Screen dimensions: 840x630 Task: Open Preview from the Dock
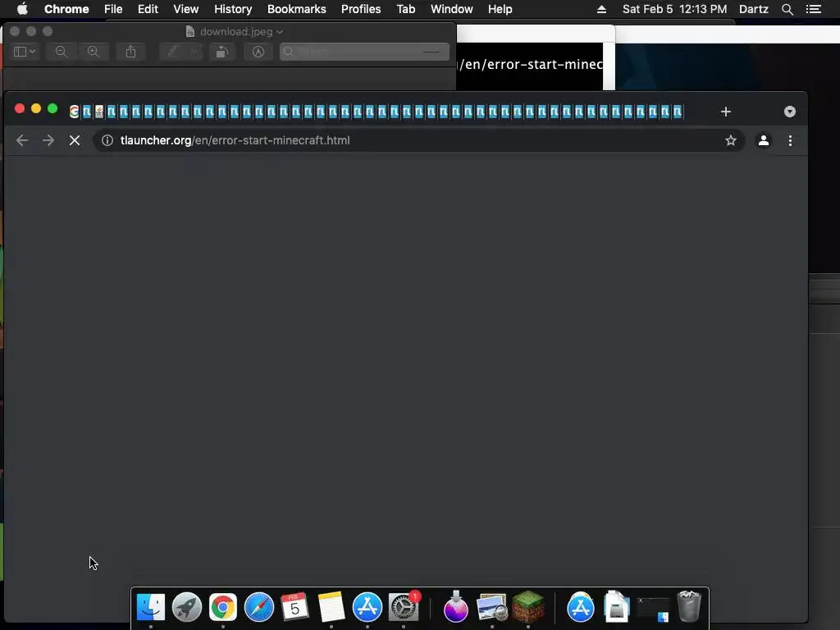492,608
